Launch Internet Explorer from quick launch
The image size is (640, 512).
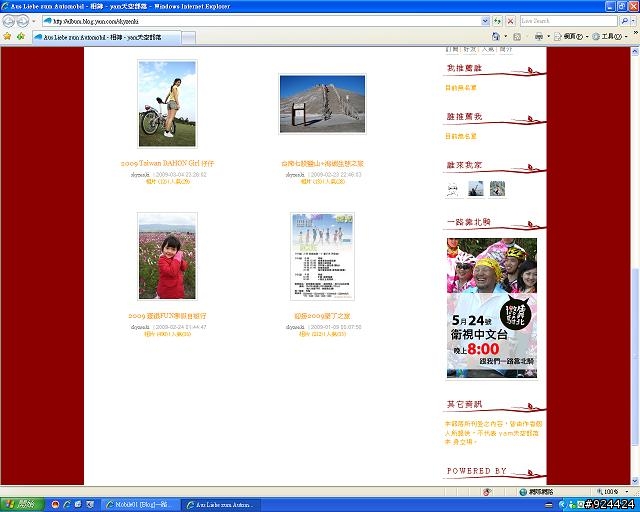67,505
